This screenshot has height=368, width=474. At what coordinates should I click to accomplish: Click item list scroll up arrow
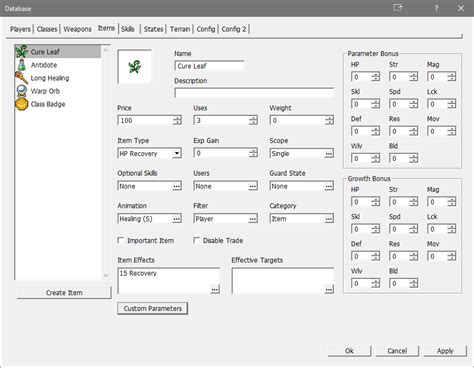point(106,50)
